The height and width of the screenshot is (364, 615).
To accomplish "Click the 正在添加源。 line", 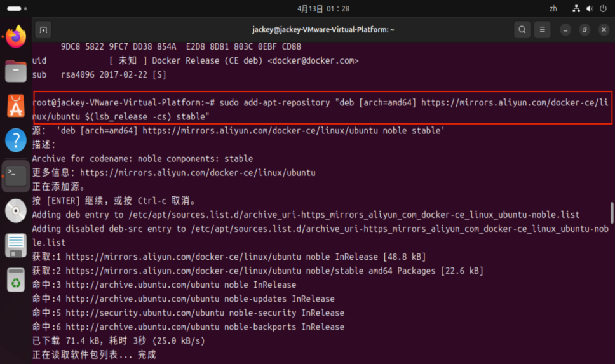I will (x=58, y=187).
